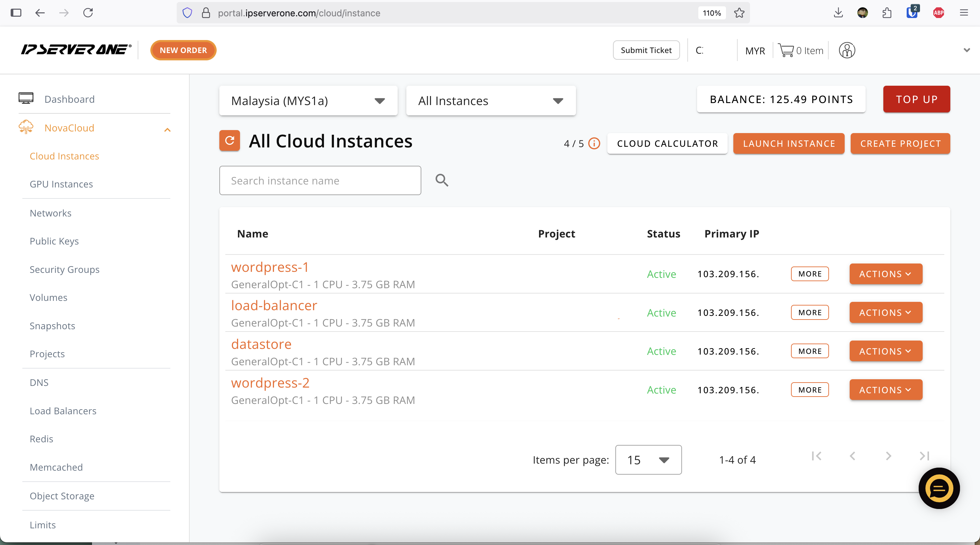Screen dimensions: 980x545
Task: Open the Bitwarden extension icon
Action: [912, 12]
